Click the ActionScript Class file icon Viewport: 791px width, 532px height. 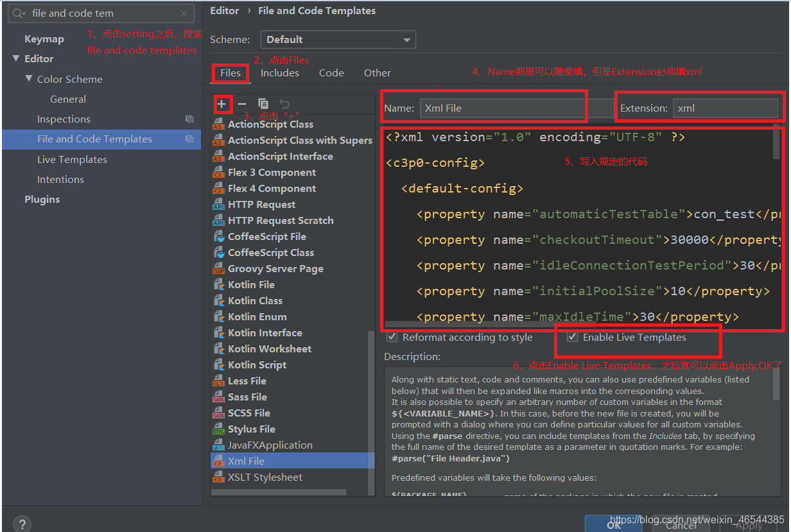pos(218,124)
